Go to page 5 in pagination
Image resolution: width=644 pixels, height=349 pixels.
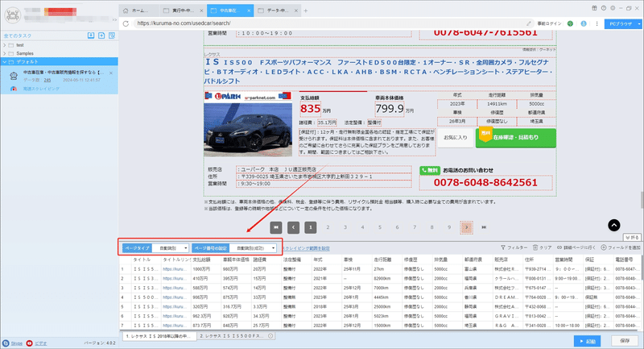coord(380,227)
